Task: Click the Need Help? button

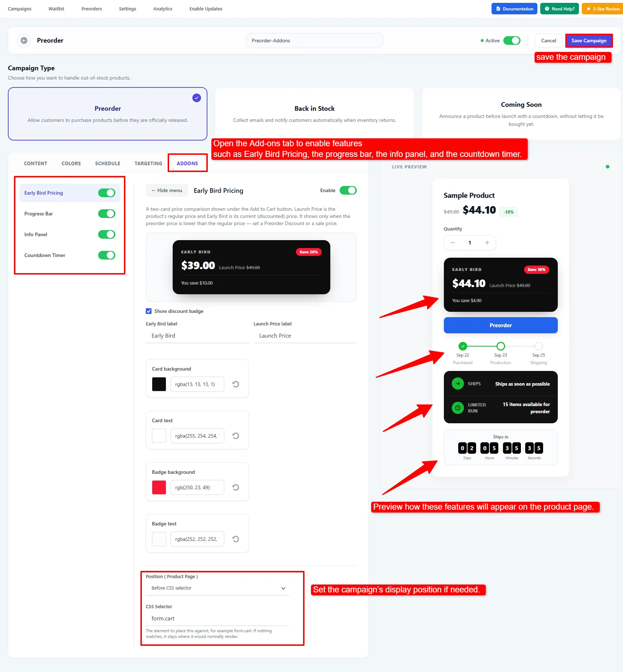Action: coord(560,9)
